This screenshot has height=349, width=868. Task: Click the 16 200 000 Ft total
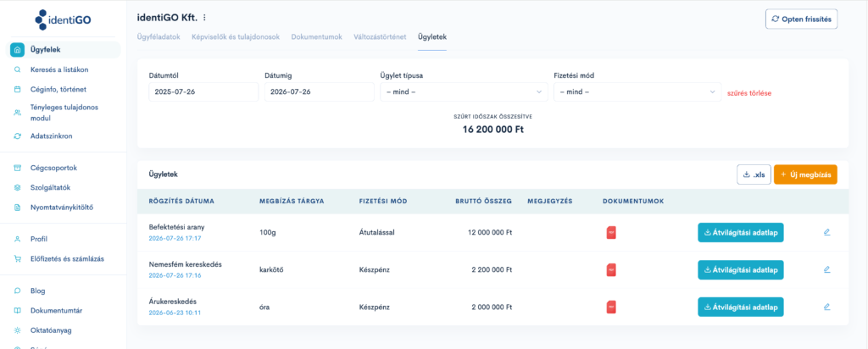(493, 130)
